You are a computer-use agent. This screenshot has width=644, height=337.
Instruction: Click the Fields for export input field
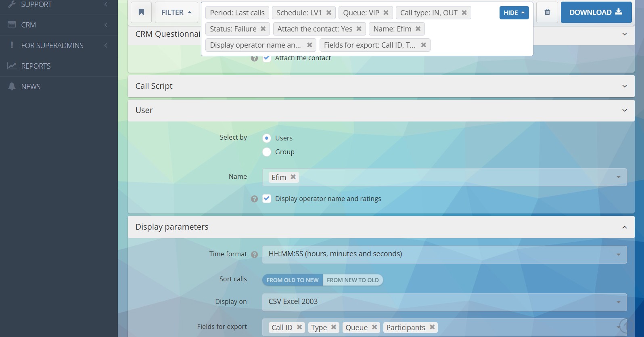[x=445, y=327]
